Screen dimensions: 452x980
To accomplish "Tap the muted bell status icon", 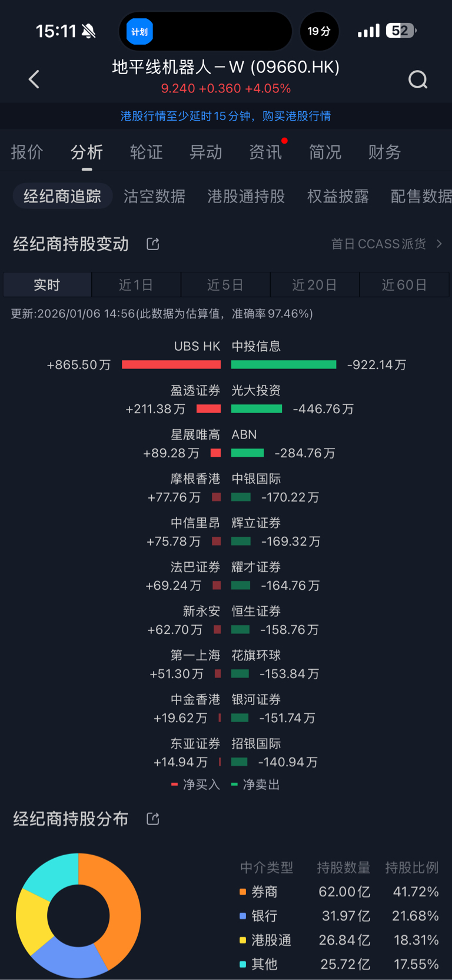I will click(x=89, y=31).
